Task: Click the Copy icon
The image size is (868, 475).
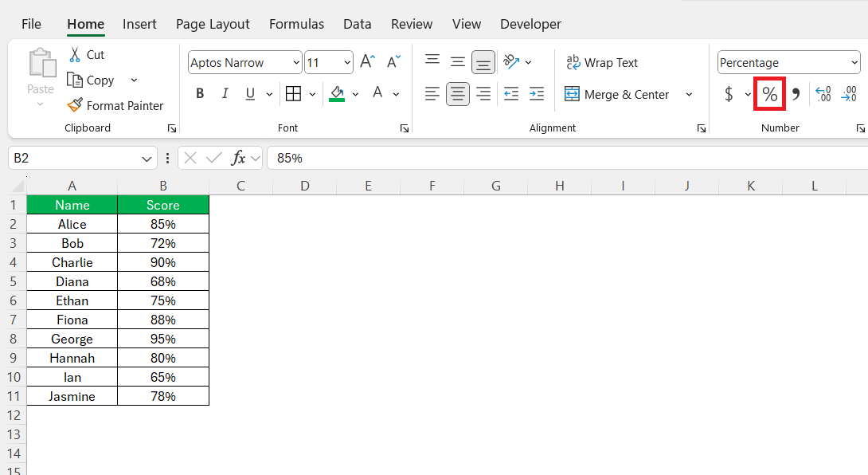Action: tap(75, 80)
